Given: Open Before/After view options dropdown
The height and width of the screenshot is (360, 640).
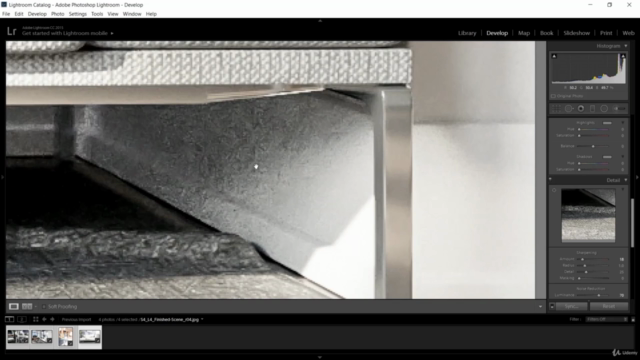Looking at the screenshot, I should click(x=36, y=307).
